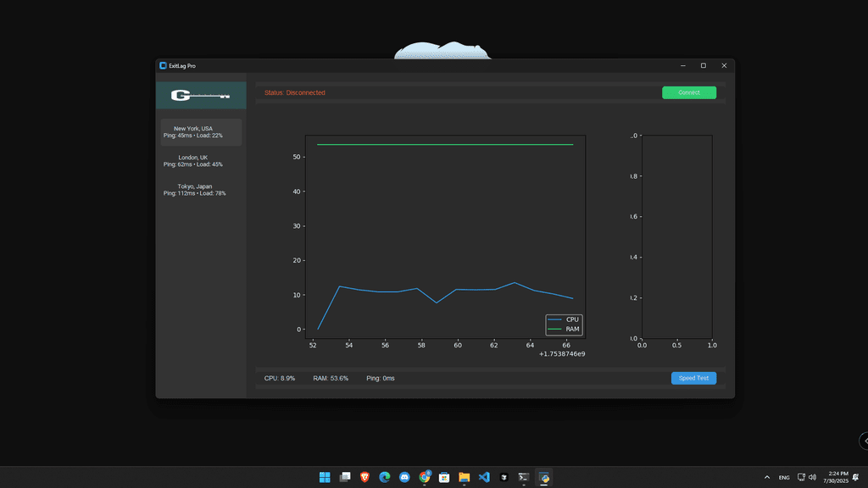Click the ENG language indicator

784,478
